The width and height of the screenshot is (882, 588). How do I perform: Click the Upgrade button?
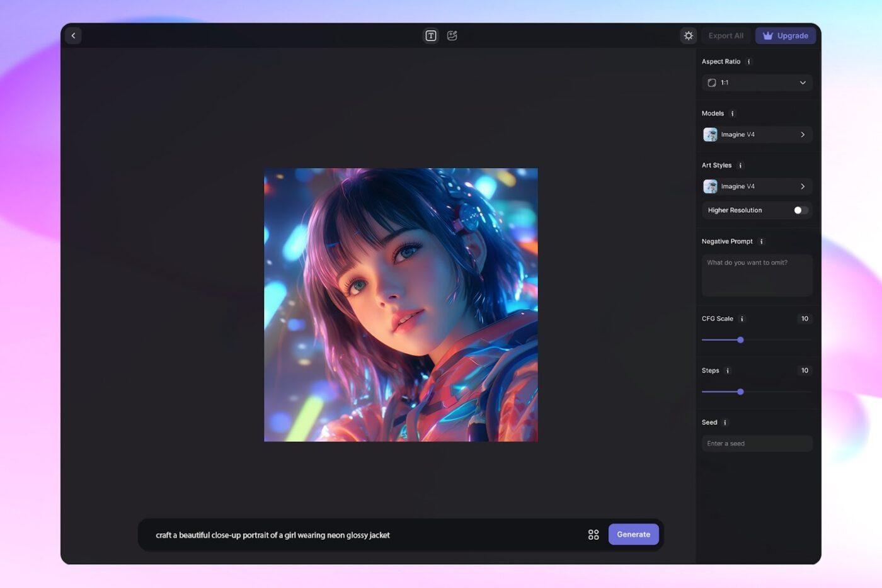(785, 36)
